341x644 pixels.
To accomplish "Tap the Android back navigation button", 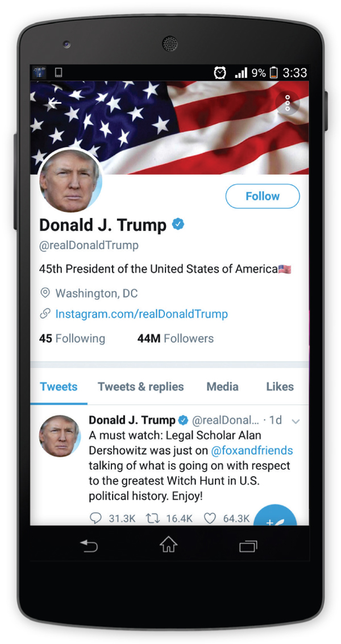I will (x=89, y=546).
